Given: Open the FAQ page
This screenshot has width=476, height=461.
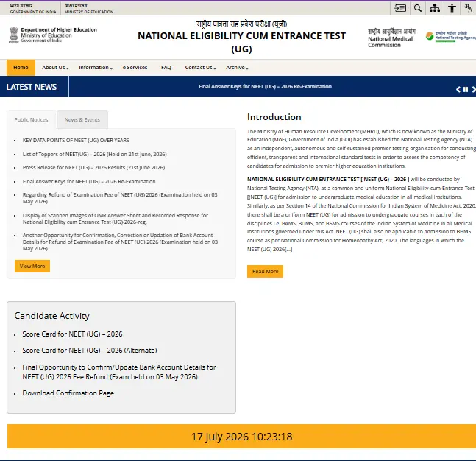Looking at the screenshot, I should tap(166, 68).
